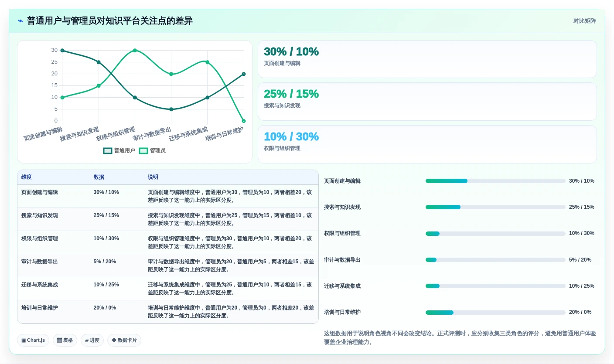
Task: Toggle the 普通用户 legend swatch
Action: click(x=108, y=151)
